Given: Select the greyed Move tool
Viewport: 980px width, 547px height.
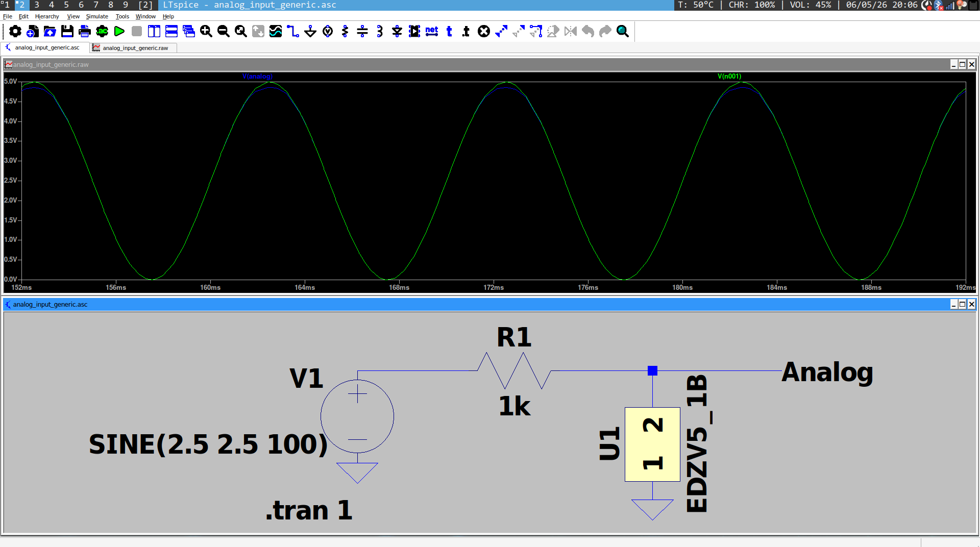Looking at the screenshot, I should [519, 31].
